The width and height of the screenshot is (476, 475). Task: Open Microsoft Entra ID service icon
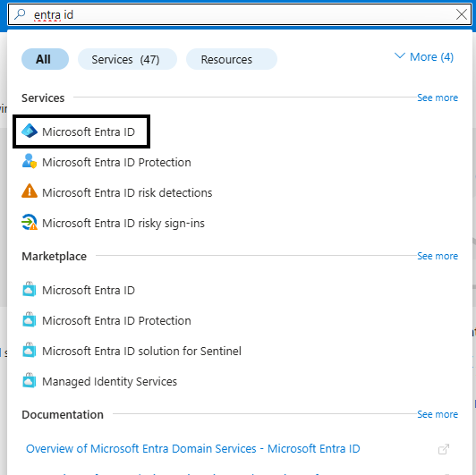(30, 131)
